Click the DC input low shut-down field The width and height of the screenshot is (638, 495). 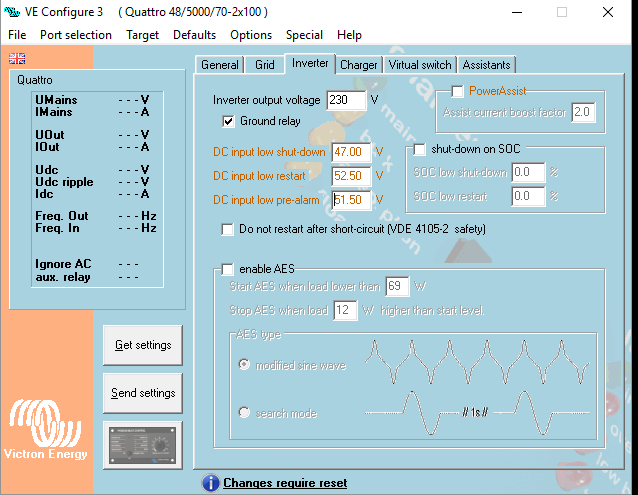tap(351, 152)
